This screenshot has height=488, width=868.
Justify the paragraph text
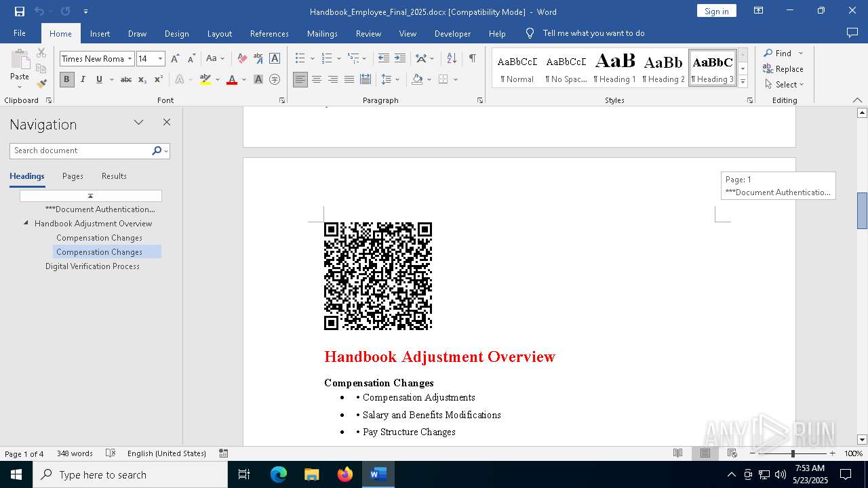tap(349, 79)
